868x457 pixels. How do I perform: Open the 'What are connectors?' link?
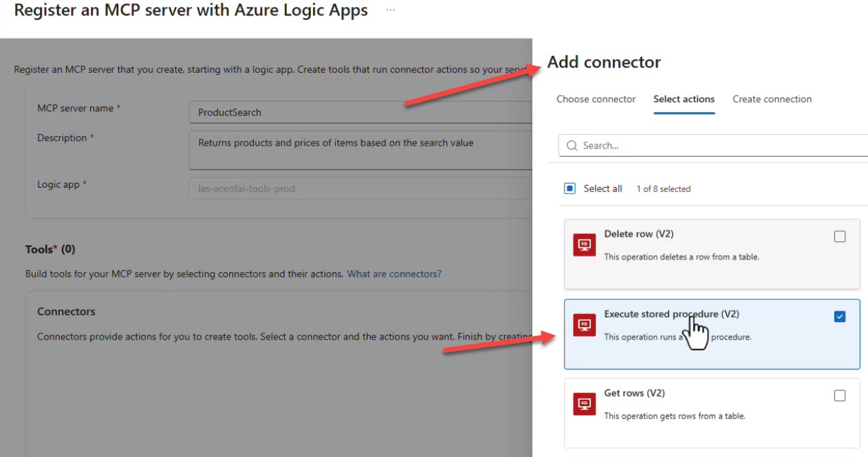[x=394, y=274]
